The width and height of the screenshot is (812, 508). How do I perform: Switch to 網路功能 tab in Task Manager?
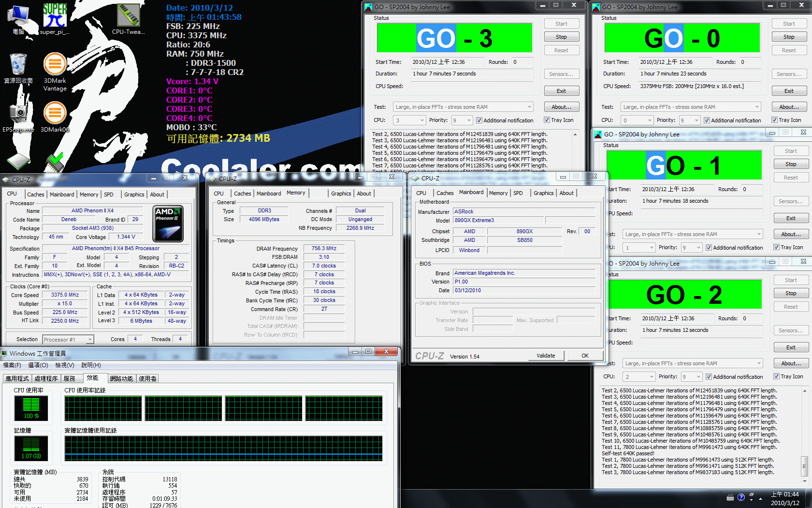(x=121, y=379)
